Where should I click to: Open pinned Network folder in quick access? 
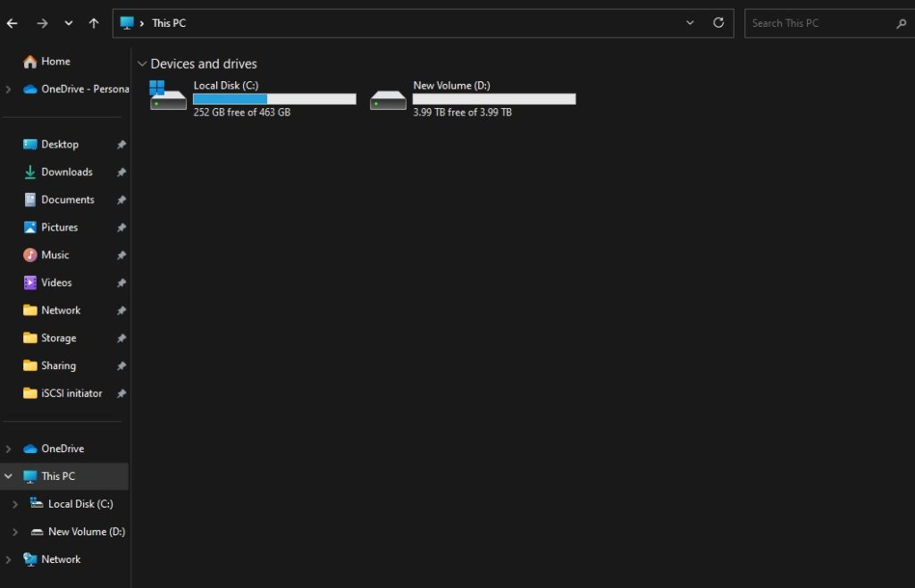point(61,310)
